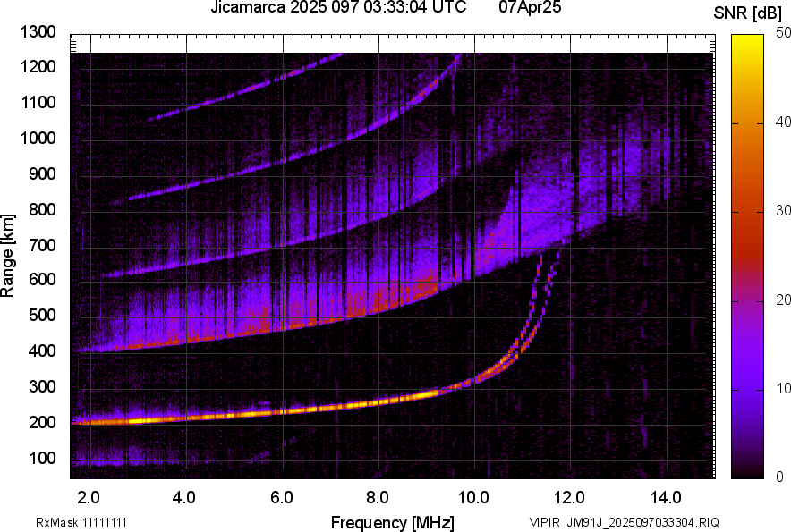Click the range tick label '600'
Viewport: 791px width, 532px height.
[42, 279]
